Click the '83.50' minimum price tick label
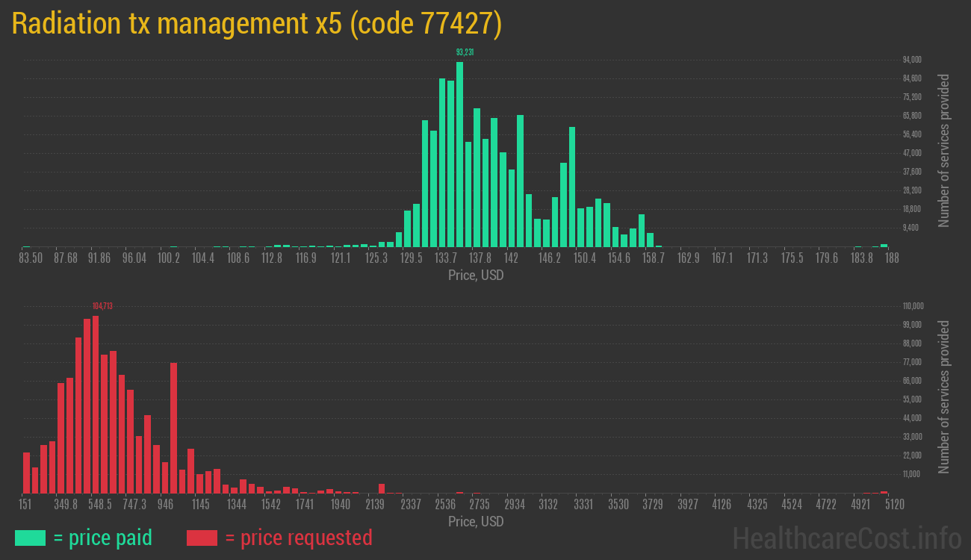Viewport: 971px width, 560px height. coord(30,258)
